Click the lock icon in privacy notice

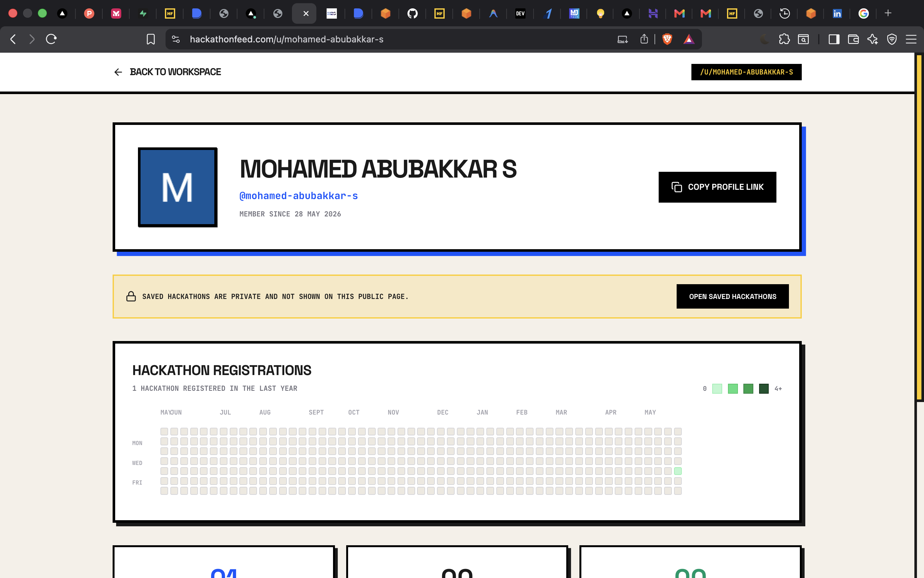[131, 296]
